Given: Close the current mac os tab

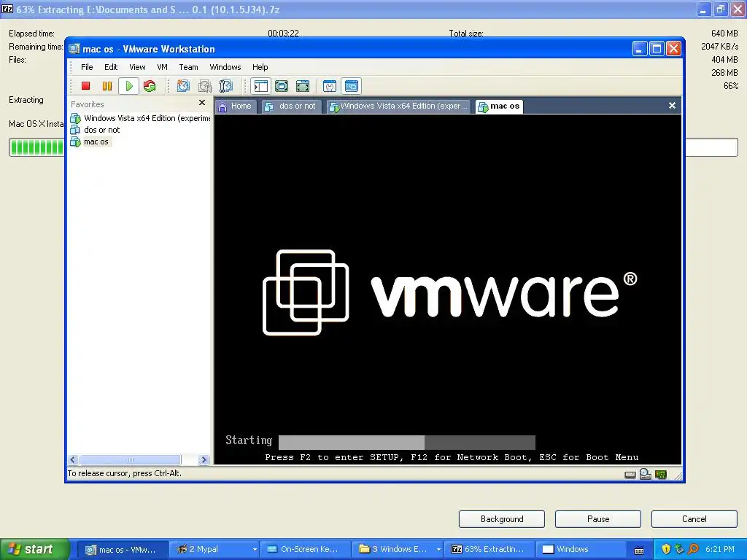Looking at the screenshot, I should click(672, 105).
